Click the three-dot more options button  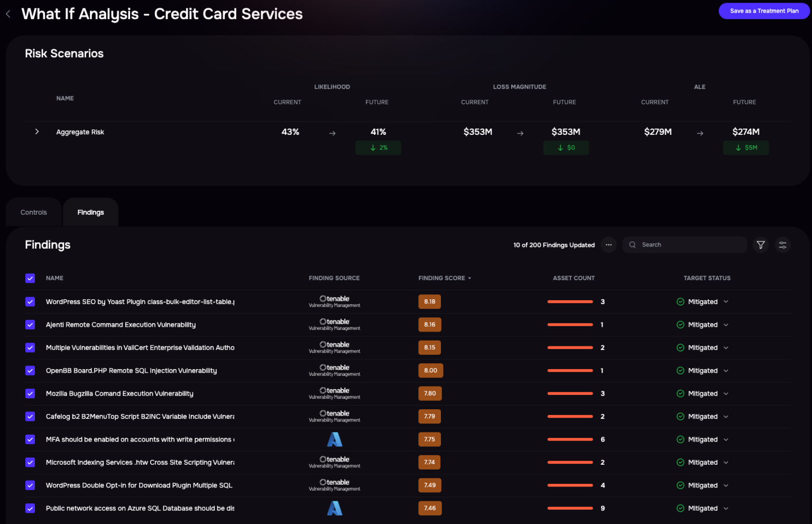[608, 245]
